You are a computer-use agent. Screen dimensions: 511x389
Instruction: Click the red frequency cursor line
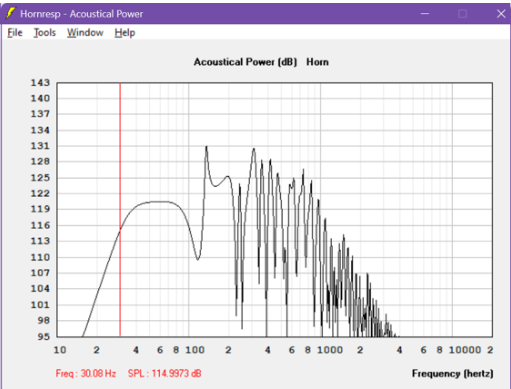coord(120,209)
